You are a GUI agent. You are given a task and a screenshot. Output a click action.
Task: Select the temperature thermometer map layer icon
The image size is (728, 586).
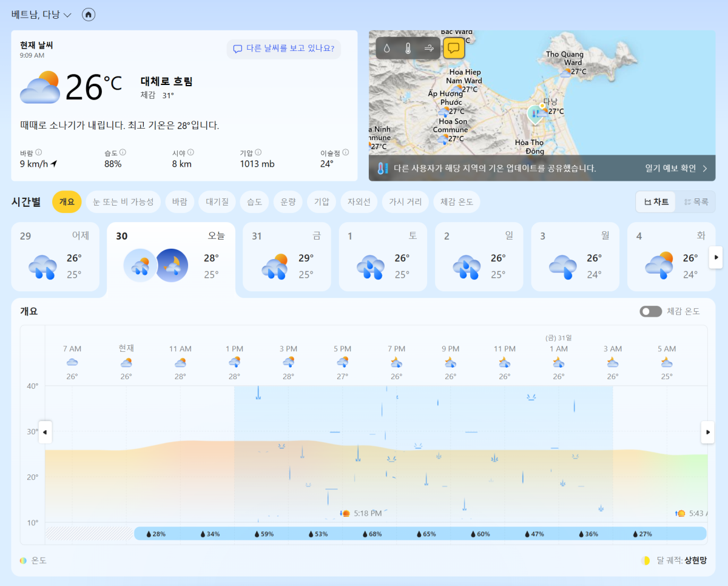tap(408, 49)
